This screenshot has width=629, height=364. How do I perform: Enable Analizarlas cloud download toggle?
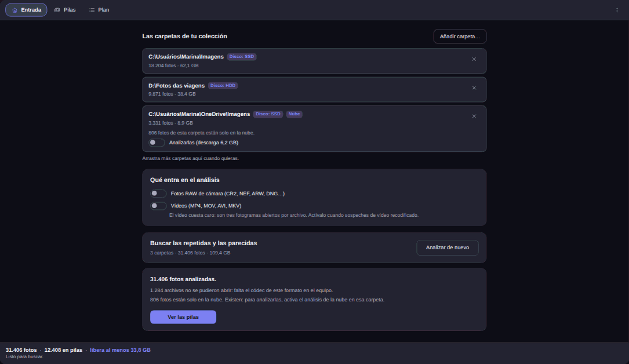click(x=157, y=143)
